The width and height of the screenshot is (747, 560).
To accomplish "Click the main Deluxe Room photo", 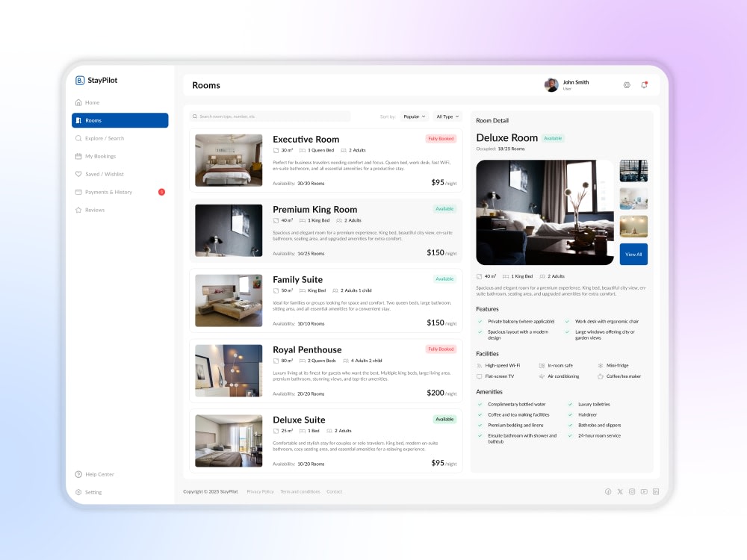I will [545, 212].
